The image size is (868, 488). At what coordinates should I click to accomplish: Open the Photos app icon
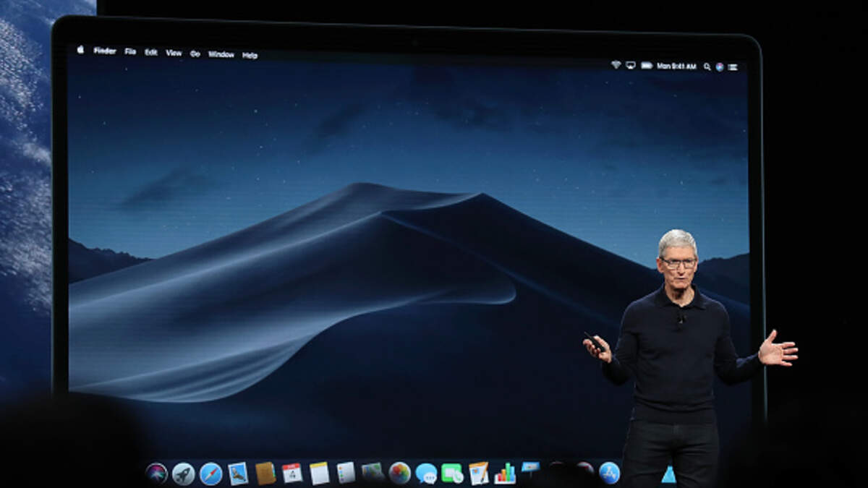pos(399,473)
